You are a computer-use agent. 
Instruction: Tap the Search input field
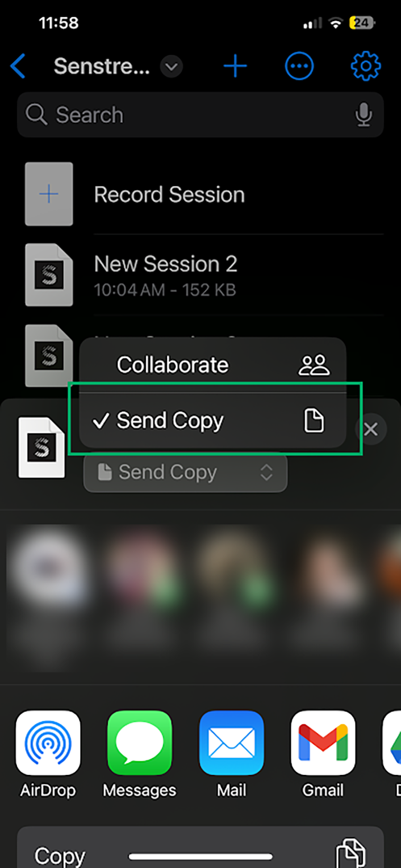200,115
